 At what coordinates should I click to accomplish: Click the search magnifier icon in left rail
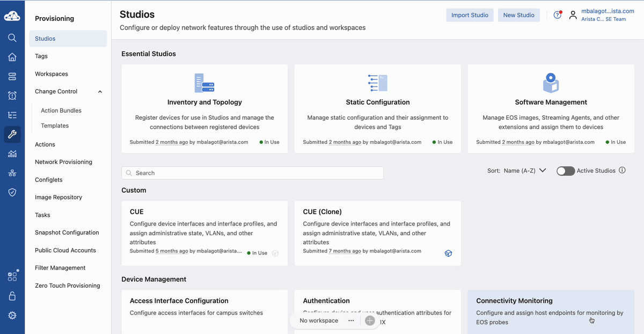(x=12, y=38)
